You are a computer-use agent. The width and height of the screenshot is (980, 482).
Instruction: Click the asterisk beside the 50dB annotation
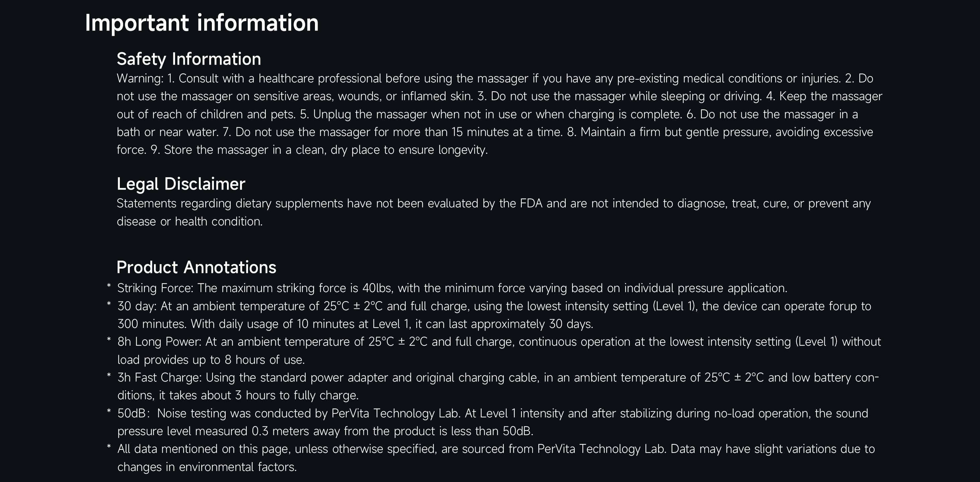coord(109,411)
